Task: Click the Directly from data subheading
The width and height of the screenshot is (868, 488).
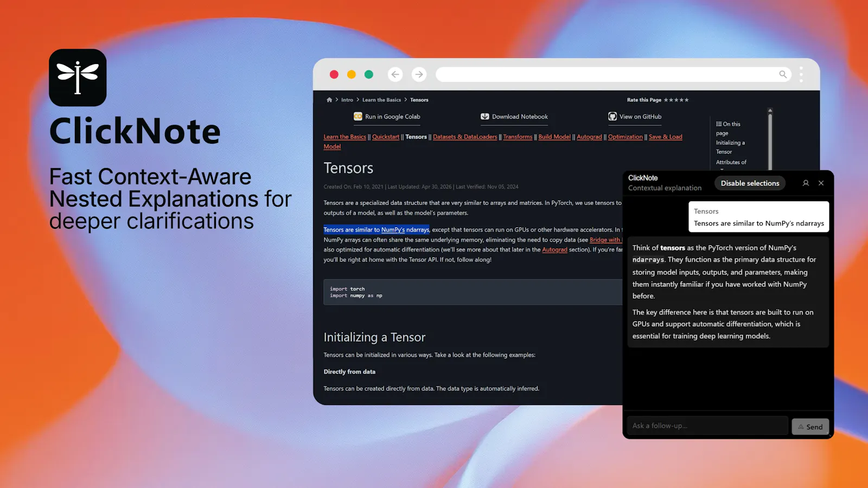Action: (x=349, y=372)
